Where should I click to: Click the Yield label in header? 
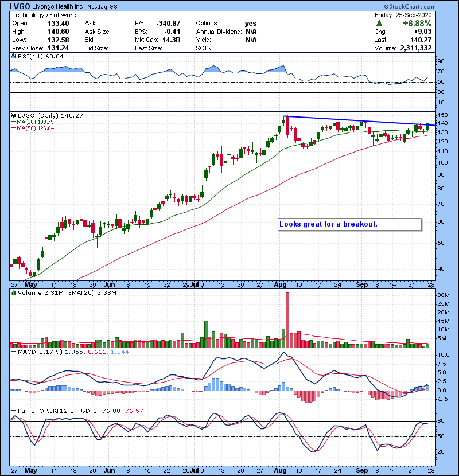(203, 40)
